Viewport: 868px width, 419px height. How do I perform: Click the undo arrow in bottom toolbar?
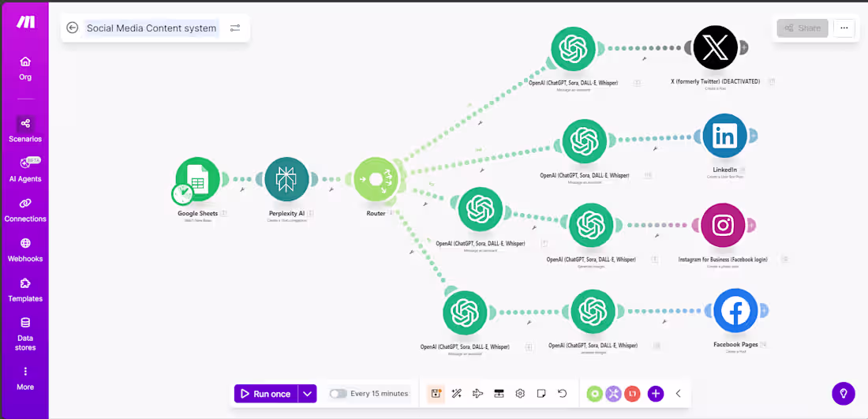tap(563, 394)
